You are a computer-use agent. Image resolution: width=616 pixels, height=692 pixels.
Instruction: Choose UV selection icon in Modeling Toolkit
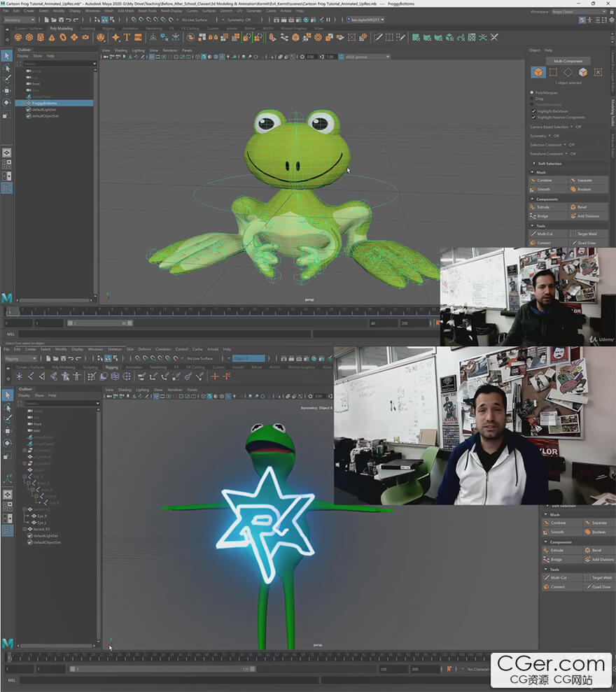pyautogui.click(x=598, y=72)
